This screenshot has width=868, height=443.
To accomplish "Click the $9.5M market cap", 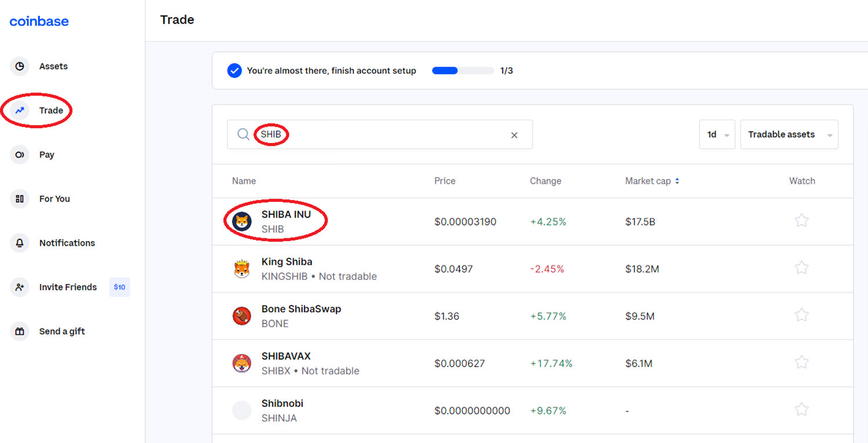I will pyautogui.click(x=640, y=316).
